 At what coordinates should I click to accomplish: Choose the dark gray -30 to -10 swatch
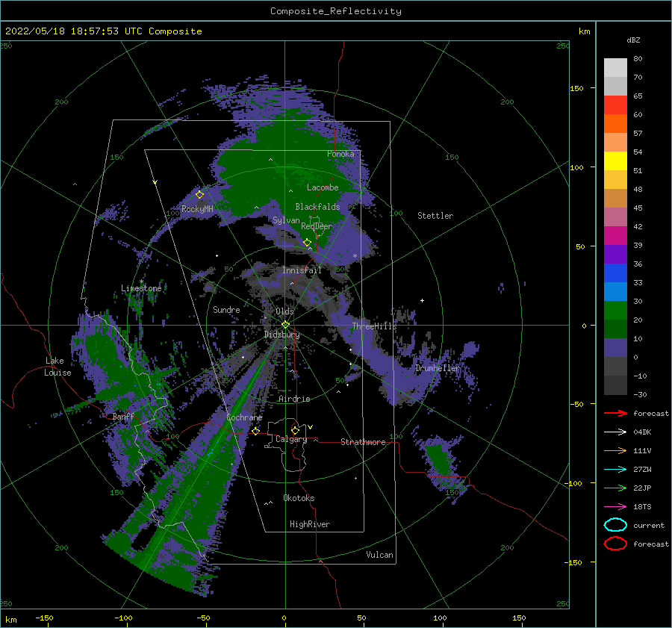click(615, 385)
